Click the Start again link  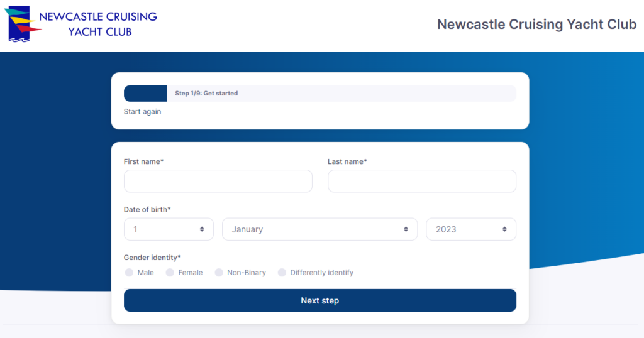pos(142,112)
